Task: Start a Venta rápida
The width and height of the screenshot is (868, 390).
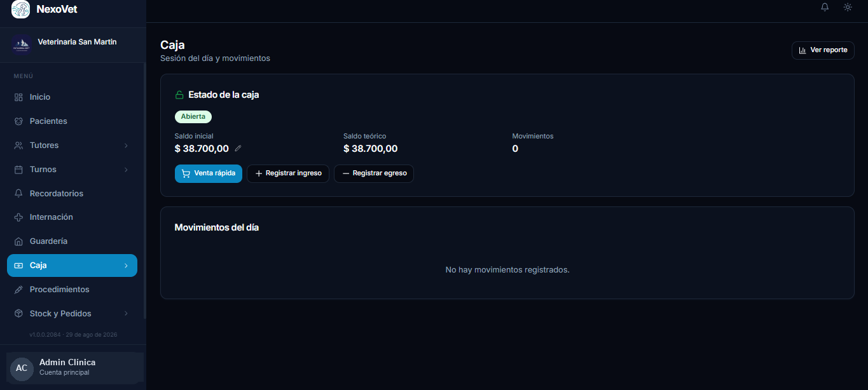Action: click(x=209, y=173)
